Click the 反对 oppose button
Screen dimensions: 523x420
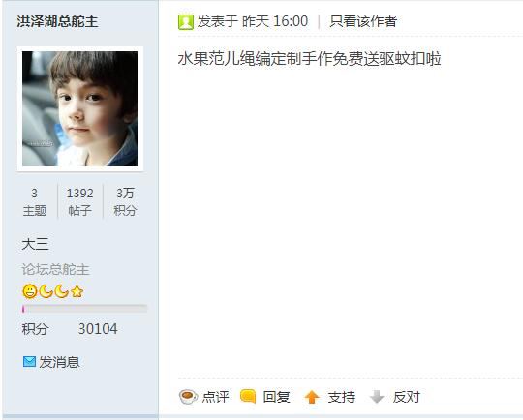406,397
